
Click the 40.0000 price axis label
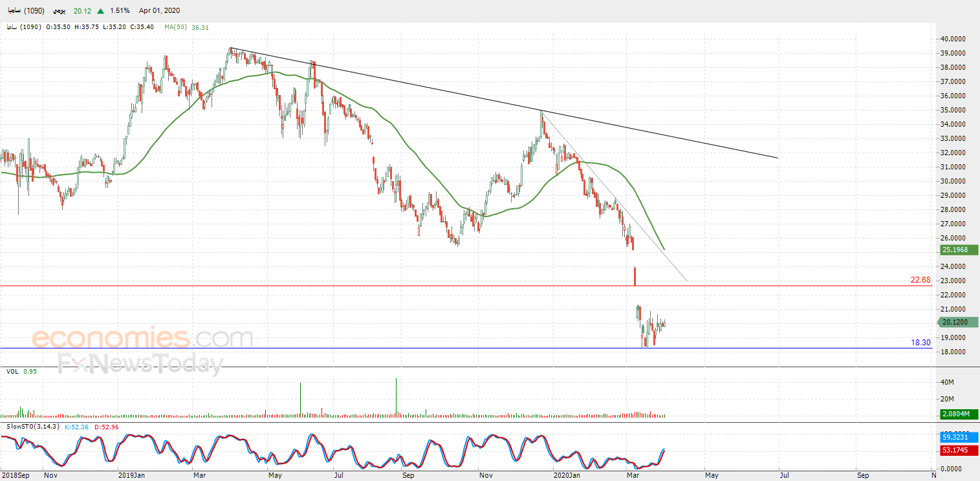[953, 39]
